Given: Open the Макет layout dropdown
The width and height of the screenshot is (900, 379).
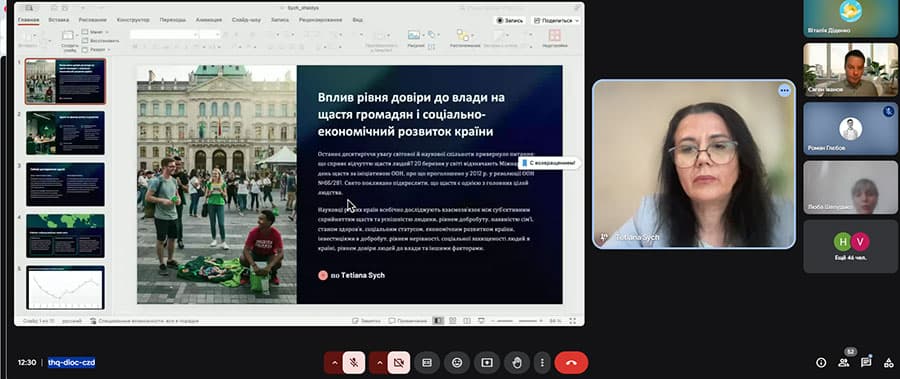Looking at the screenshot, I should [x=95, y=32].
